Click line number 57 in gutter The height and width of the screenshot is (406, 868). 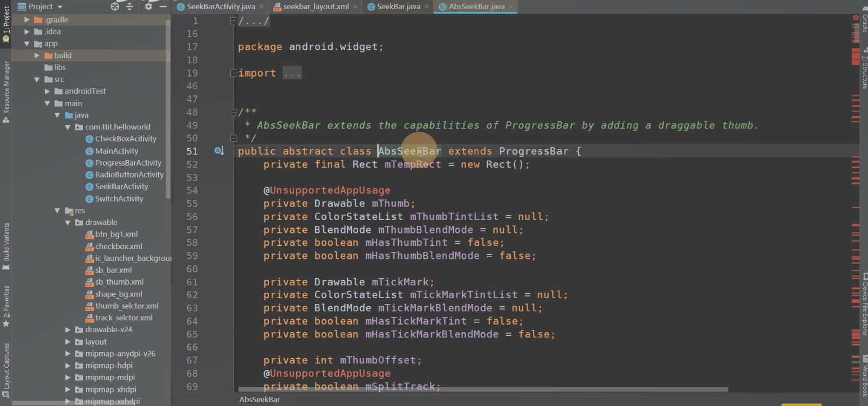[192, 230]
